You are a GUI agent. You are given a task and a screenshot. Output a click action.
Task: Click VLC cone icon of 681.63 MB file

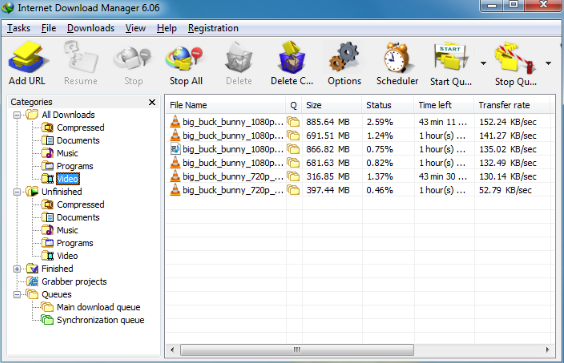(x=175, y=163)
